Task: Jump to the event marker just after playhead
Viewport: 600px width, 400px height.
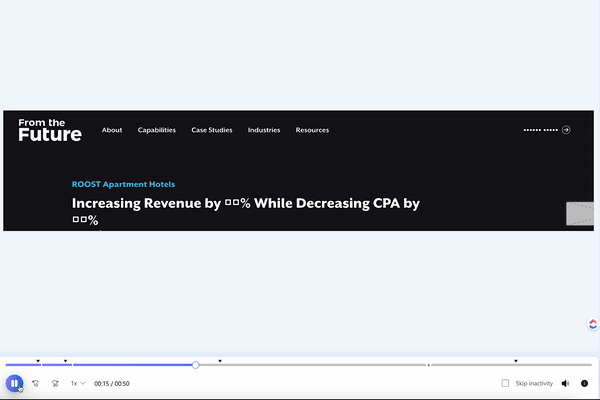Action: [220, 361]
